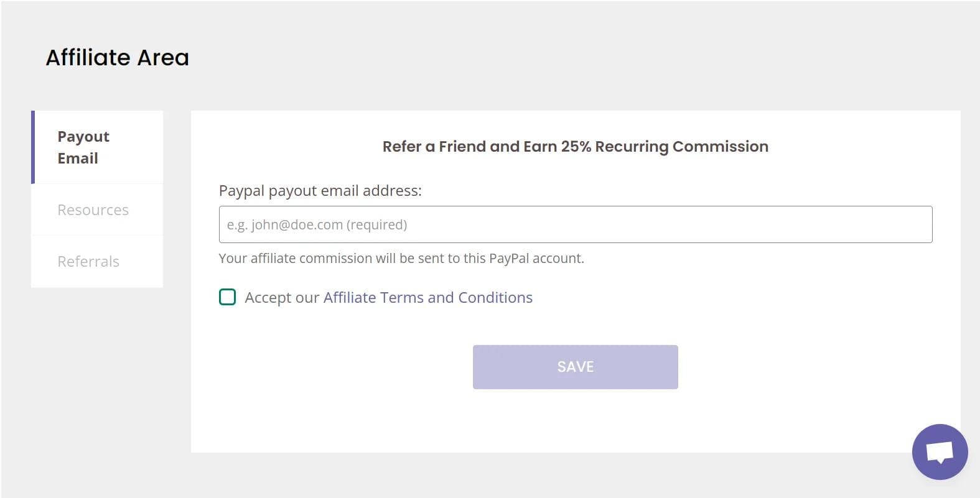Select the Payout Email sidebar tab

(97, 147)
